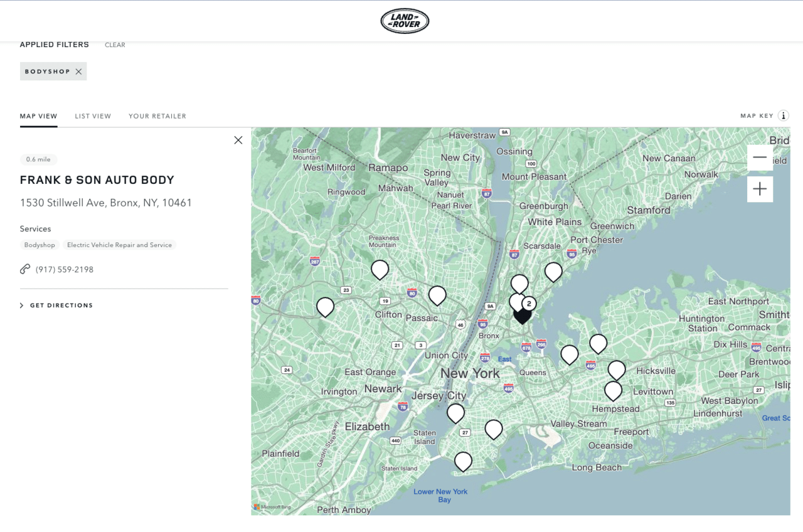Open the Map Key info icon
The image size is (803, 532).
[x=784, y=115]
